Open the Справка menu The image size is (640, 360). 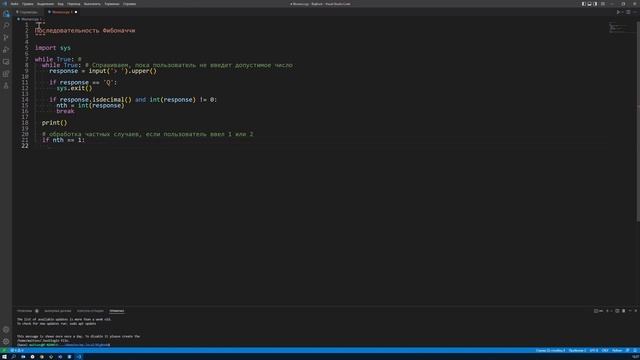(x=129, y=4)
